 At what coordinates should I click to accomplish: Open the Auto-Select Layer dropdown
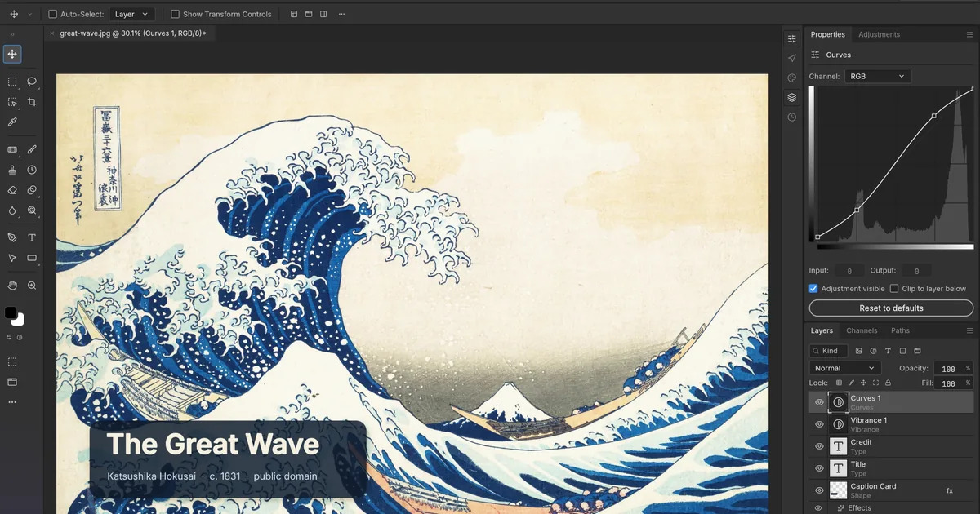coord(131,14)
